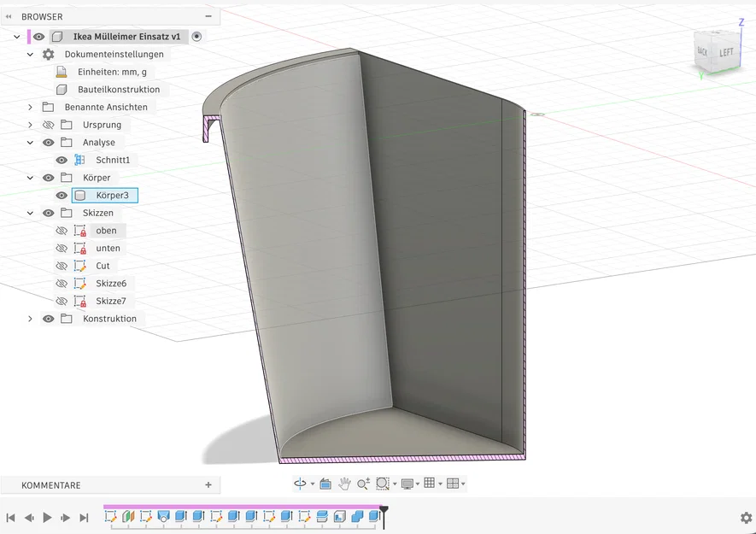
Task: Toggle visibility of Ikea Mülleimer Einsatz v1 component
Action: click(x=39, y=37)
